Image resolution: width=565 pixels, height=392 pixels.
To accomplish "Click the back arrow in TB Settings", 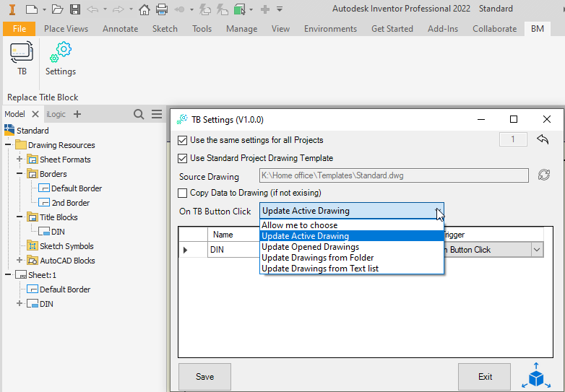I will (x=543, y=139).
